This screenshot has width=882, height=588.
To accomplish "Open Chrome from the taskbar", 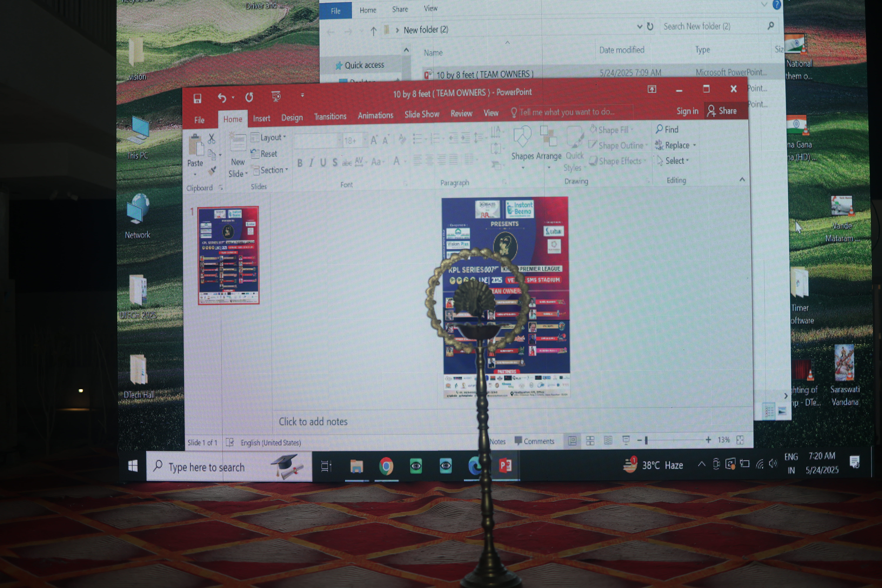I will click(x=386, y=466).
